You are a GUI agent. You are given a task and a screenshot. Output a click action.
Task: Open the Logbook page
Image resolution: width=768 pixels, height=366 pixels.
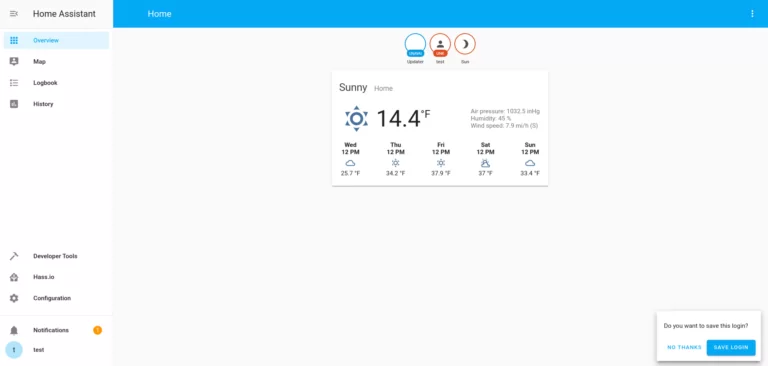(x=56, y=83)
